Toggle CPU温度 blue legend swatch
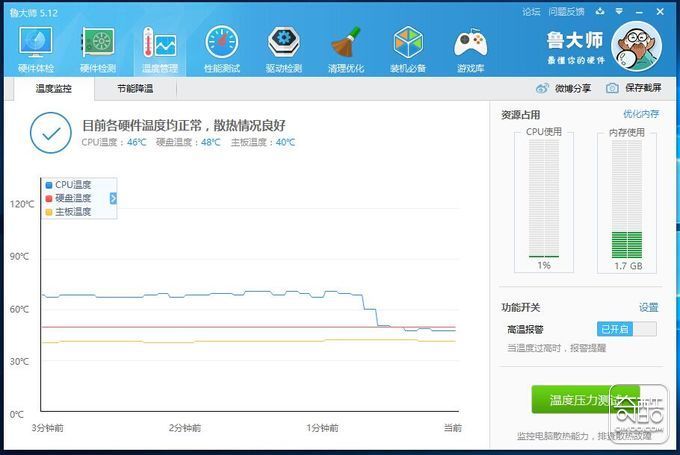The height and width of the screenshot is (455, 680). pos(49,185)
